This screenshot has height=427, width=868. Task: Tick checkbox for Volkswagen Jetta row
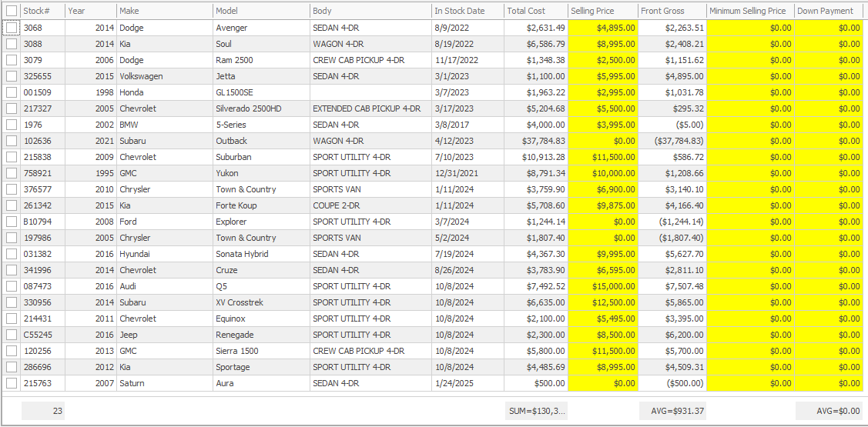point(12,76)
